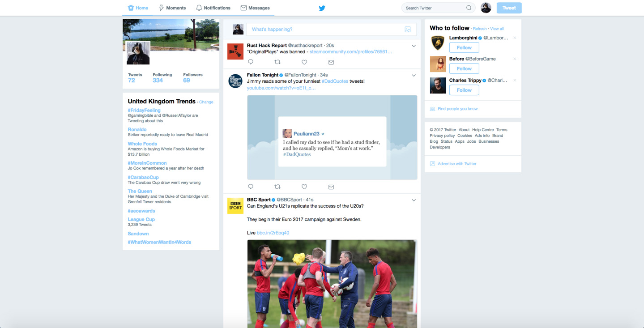644x328 pixels.
Task: View all Who to follow suggestions
Action: [497, 29]
